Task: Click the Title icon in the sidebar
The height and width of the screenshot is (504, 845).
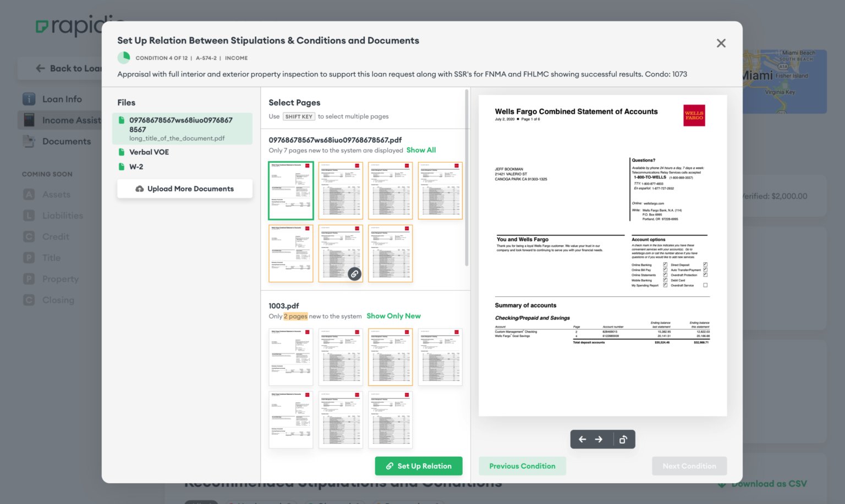Action: pyautogui.click(x=29, y=258)
